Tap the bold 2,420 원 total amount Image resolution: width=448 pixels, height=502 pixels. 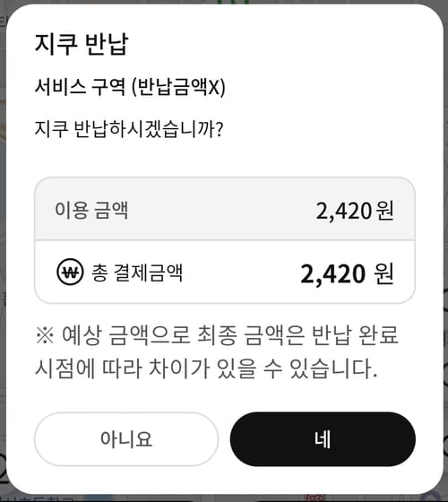coord(348,273)
